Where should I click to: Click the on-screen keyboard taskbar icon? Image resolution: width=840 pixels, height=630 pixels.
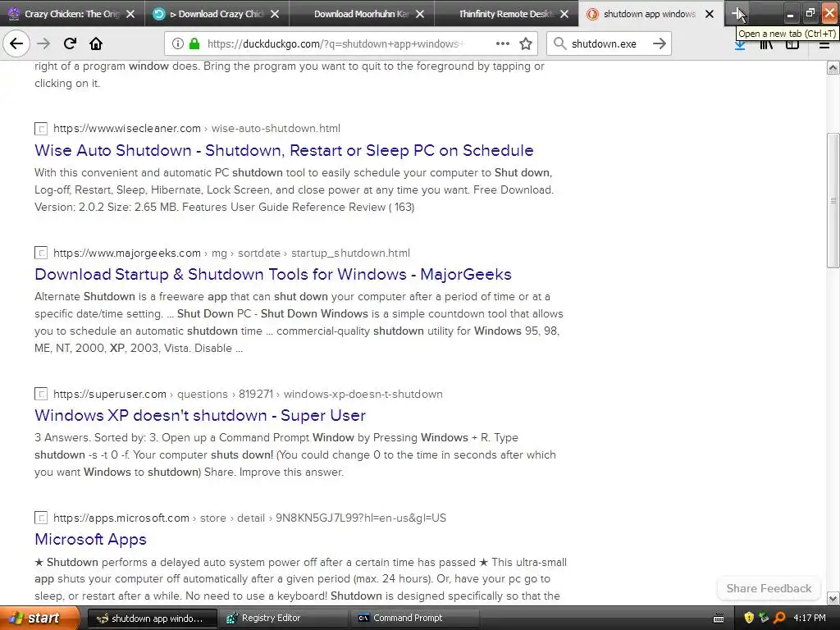[x=719, y=619]
